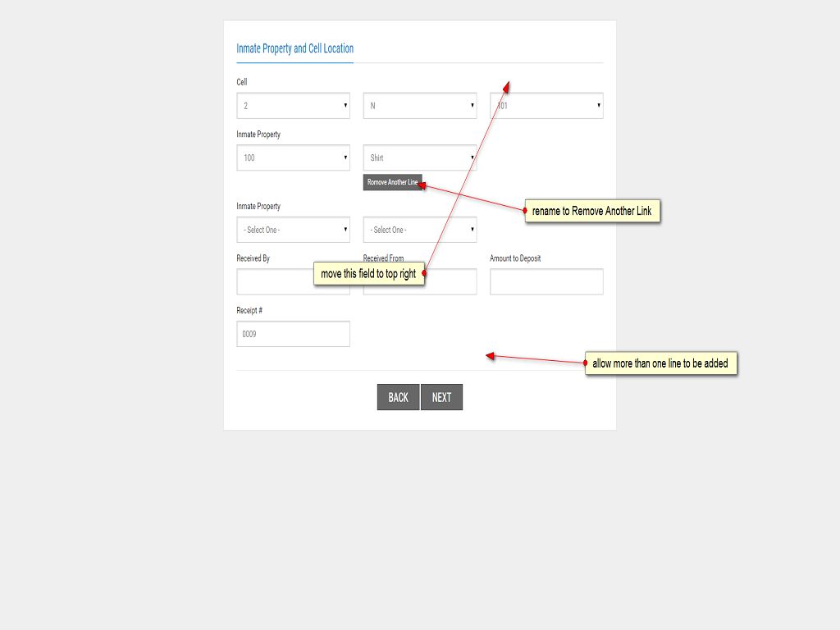This screenshot has width=840, height=630.
Task: Open the second '- Select One -' dropdown
Action: (419, 230)
